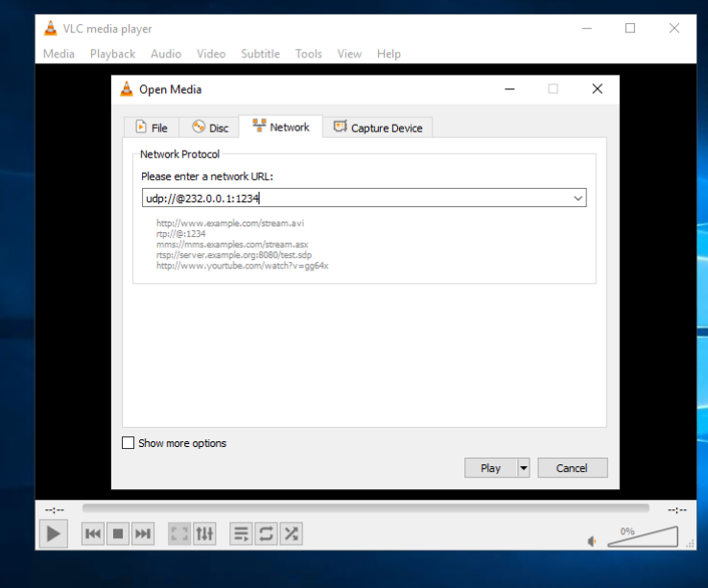Click example 'http://www.example.com/stream.avi'
This screenshot has width=708, height=588.
[230, 223]
